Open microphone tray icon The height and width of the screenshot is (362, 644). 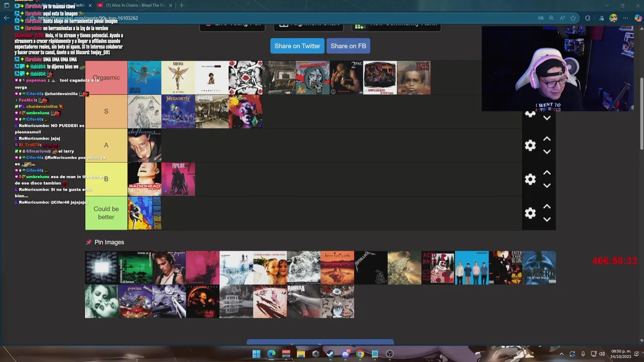(x=583, y=354)
